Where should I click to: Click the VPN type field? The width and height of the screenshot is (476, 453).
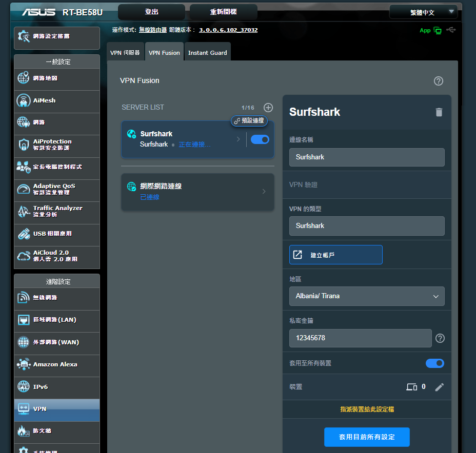click(x=367, y=226)
